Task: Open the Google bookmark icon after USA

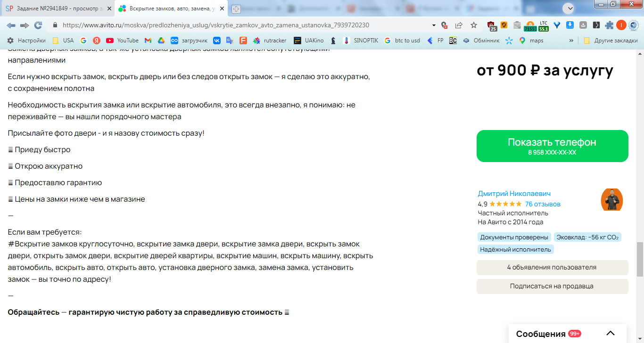Action: click(x=83, y=41)
